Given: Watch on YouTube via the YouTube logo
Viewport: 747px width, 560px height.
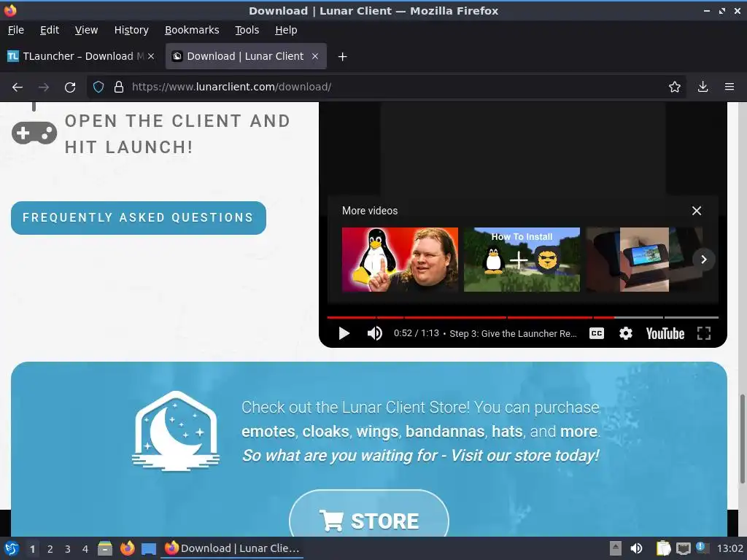Looking at the screenshot, I should 665,333.
